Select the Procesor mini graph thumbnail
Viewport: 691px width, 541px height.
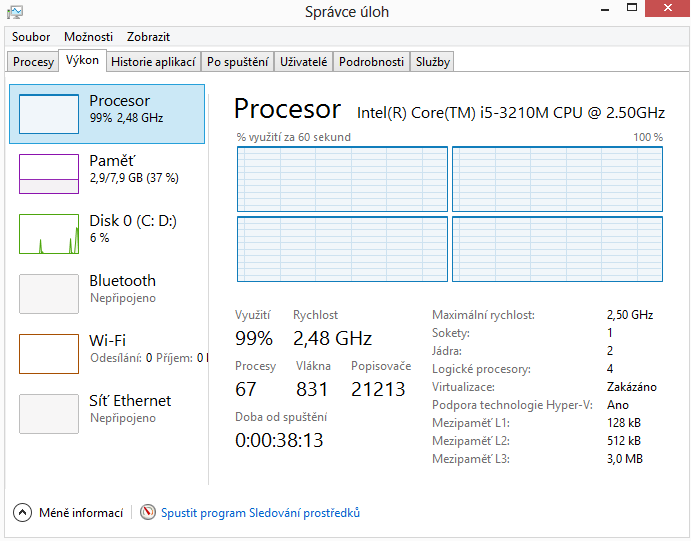pyautogui.click(x=49, y=114)
